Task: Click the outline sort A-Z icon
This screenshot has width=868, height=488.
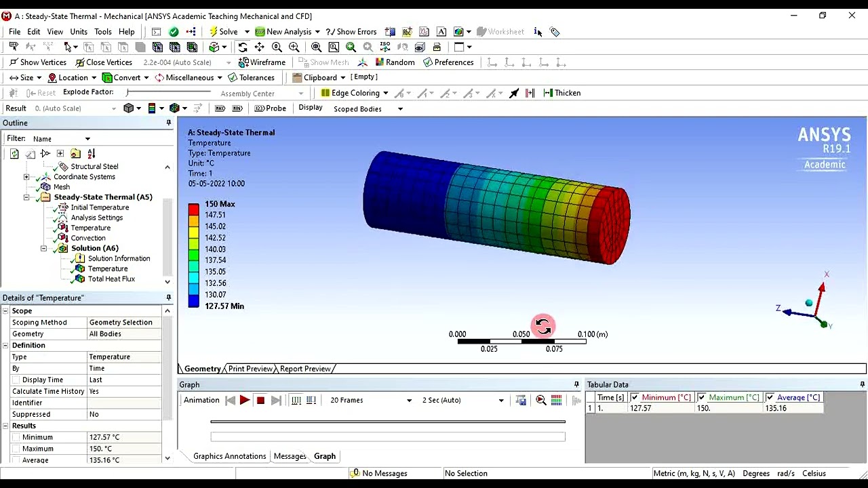Action: (92, 154)
